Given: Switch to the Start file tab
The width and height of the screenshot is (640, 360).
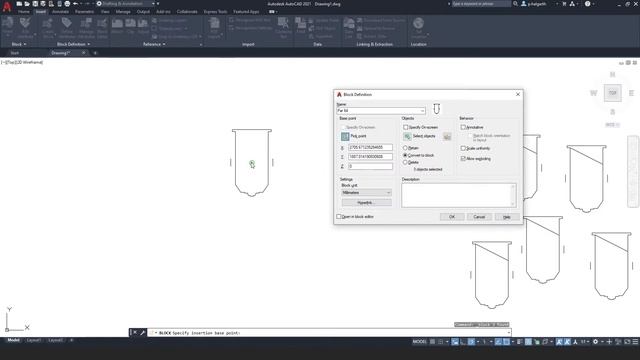Looking at the screenshot, I should tap(15, 53).
